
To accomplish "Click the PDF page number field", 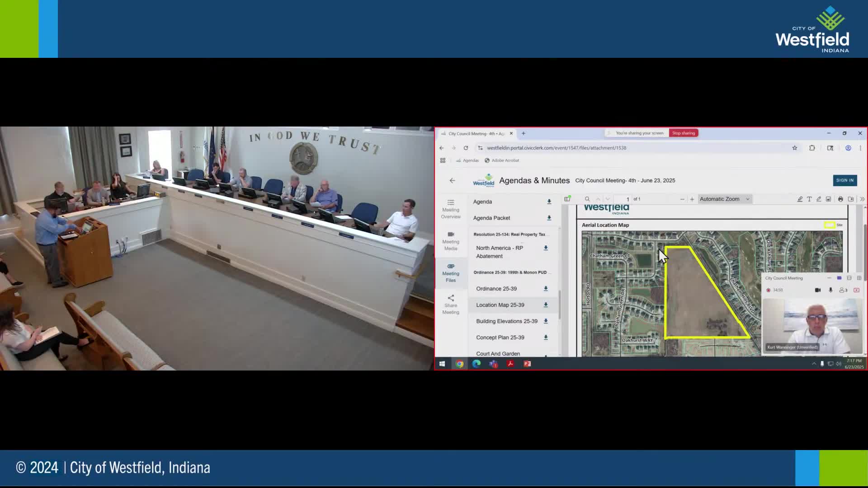I will point(623,199).
